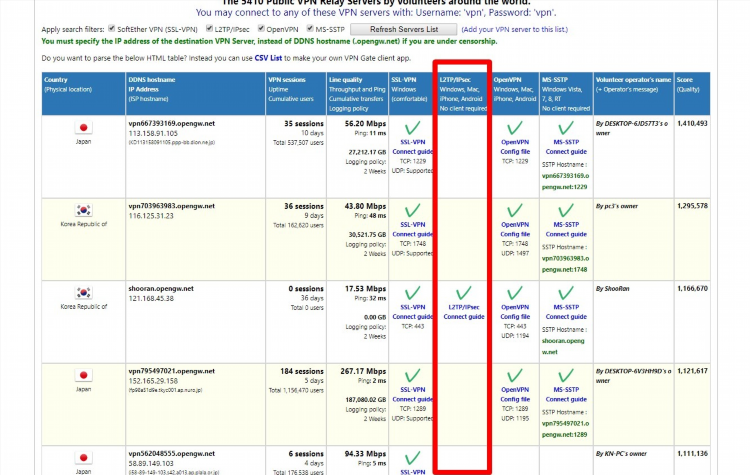Screen dimensions: 750x475
Task: Toggle the MS-SSTP filter checkbox
Action: 310,29
